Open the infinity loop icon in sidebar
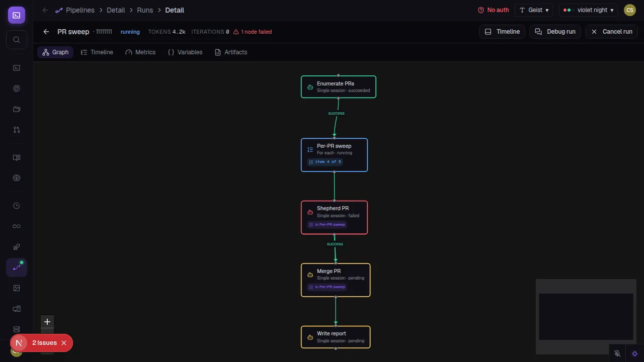644x362 pixels. (17, 226)
